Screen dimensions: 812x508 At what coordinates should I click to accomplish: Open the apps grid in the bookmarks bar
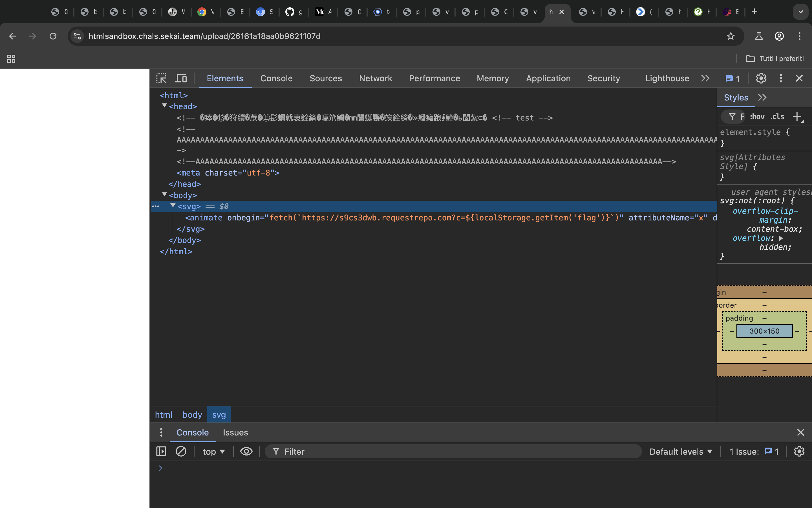[11, 59]
